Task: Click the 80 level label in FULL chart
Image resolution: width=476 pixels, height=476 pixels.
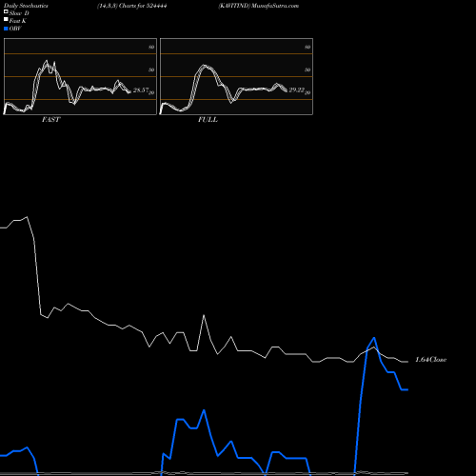Action: (x=307, y=47)
